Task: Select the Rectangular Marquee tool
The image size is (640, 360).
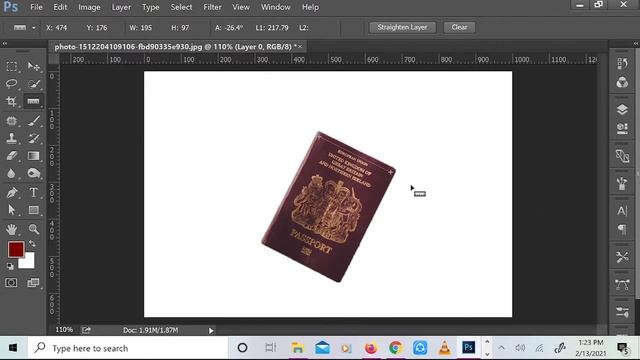Action: coord(11,67)
